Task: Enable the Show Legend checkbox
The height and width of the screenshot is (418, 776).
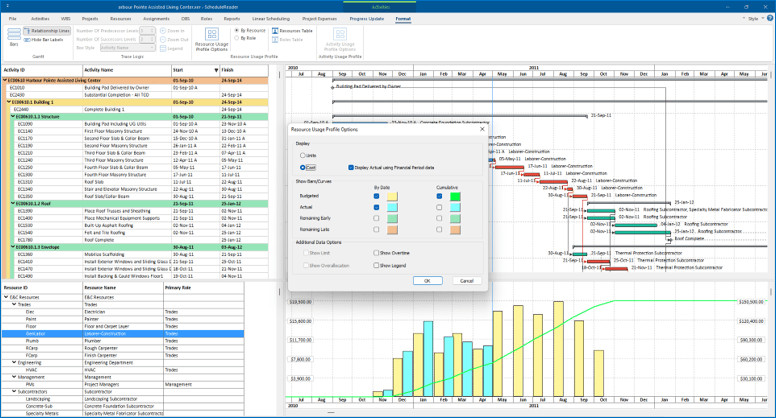Action: click(x=376, y=266)
